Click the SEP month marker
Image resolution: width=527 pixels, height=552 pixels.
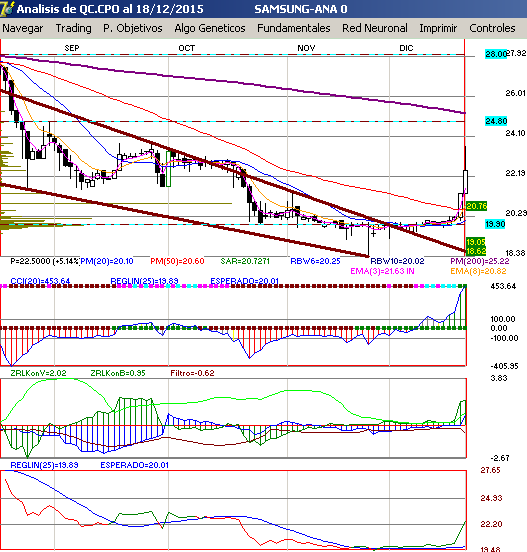coord(72,48)
